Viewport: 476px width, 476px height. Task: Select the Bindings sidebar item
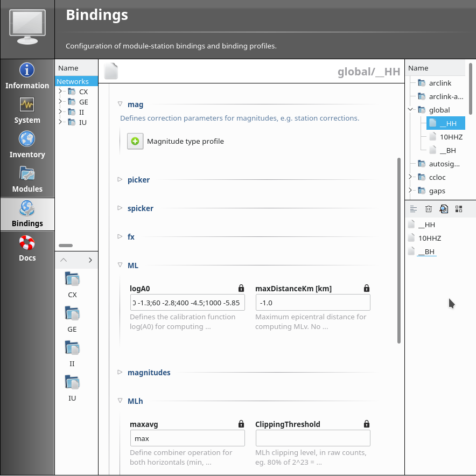coord(27,214)
